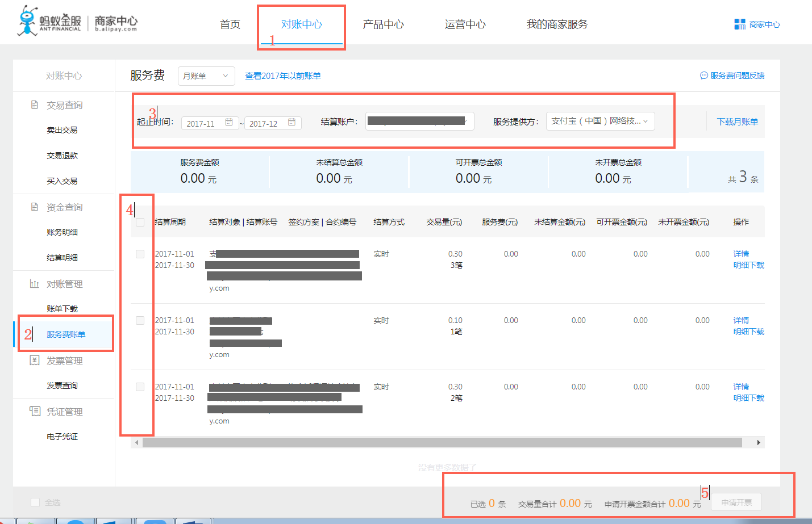
Task: Select 卖出交易 in the sidebar
Action: click(x=62, y=130)
